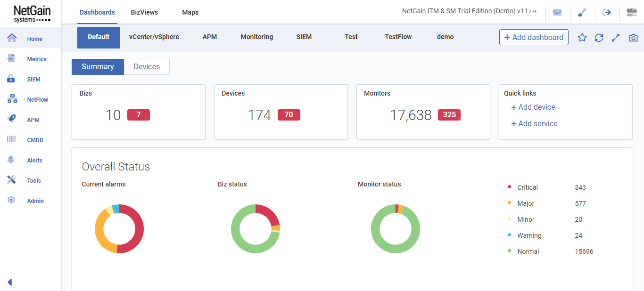This screenshot has width=644, height=291.
Task: Click the Normal green legend dot
Action: click(x=509, y=251)
